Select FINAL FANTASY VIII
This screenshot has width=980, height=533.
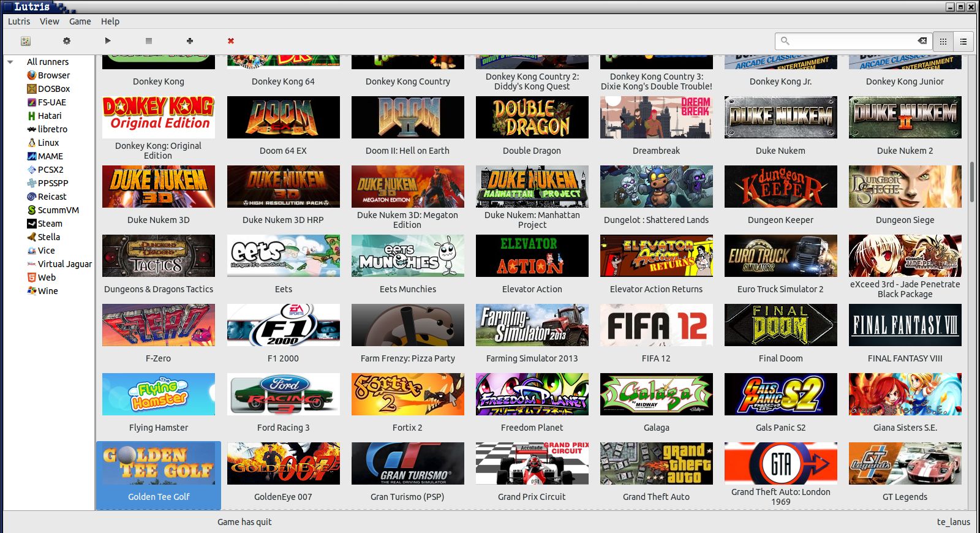click(x=905, y=334)
